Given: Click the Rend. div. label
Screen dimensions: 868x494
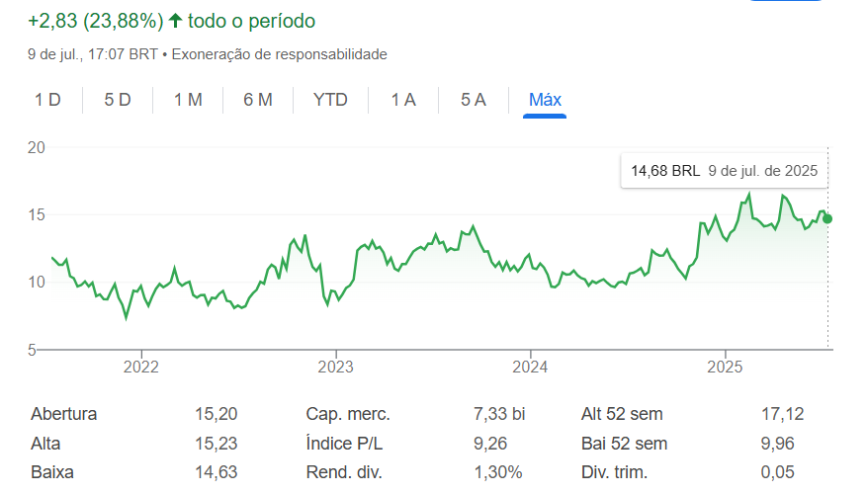Looking at the screenshot, I should click(x=344, y=472).
